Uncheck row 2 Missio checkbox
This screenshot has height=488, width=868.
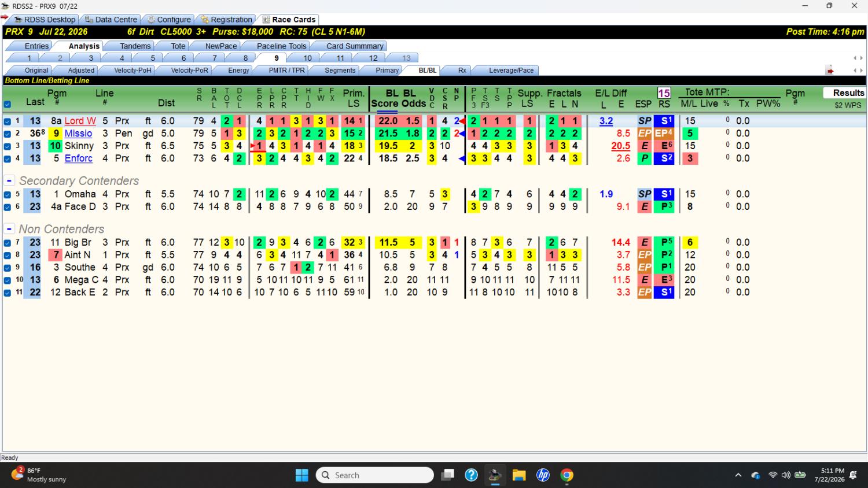pos(7,134)
